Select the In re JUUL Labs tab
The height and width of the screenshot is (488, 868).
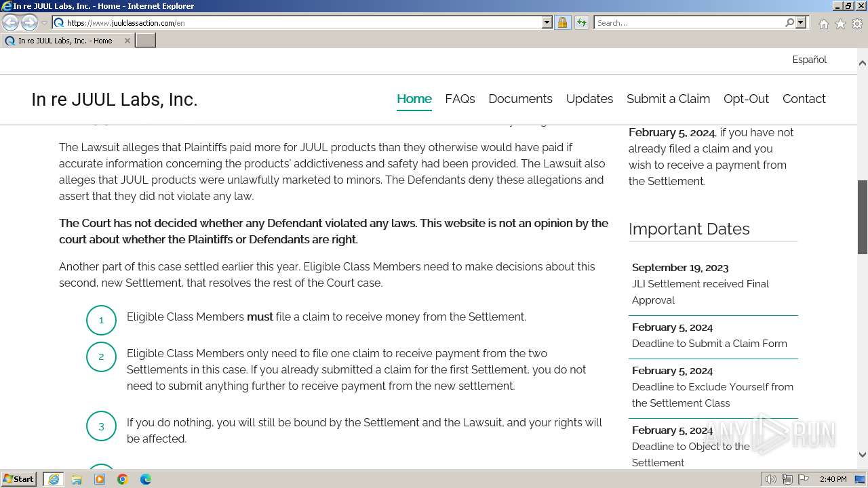tap(67, 41)
